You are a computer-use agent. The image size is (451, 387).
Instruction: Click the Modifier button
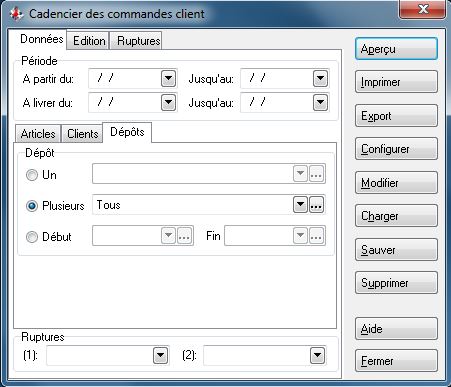[396, 183]
